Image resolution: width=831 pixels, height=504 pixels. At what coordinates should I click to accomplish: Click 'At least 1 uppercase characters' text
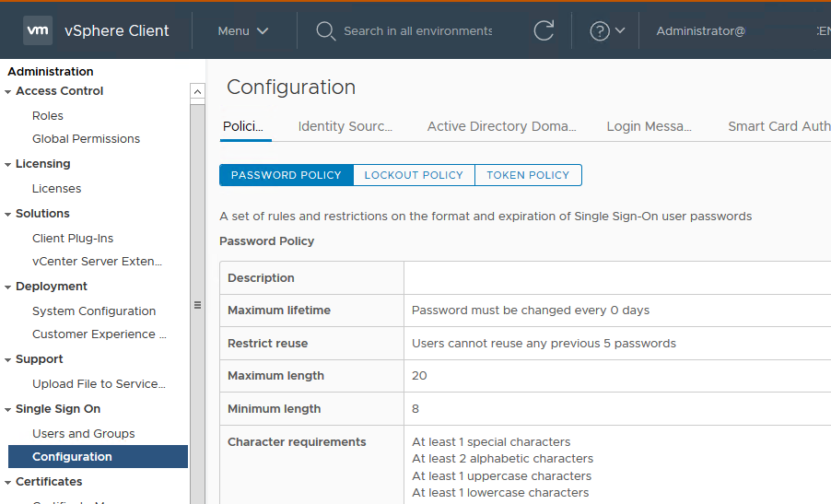501,476
